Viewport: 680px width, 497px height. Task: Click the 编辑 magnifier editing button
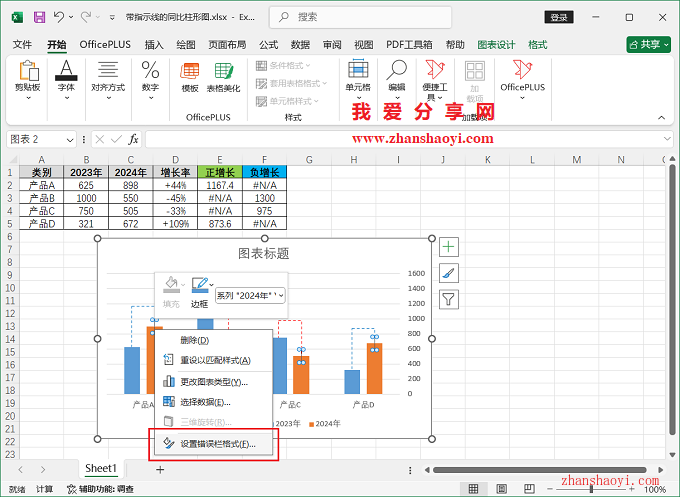[397, 77]
